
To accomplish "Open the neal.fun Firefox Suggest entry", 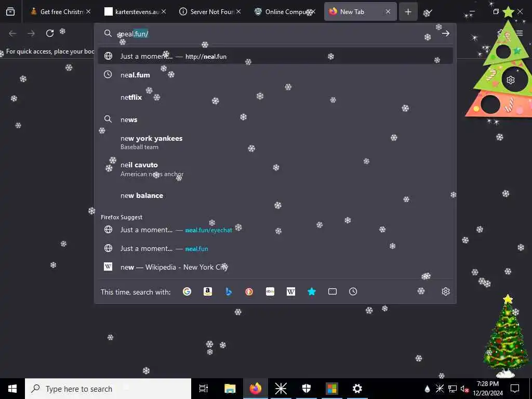I will pyautogui.click(x=275, y=248).
